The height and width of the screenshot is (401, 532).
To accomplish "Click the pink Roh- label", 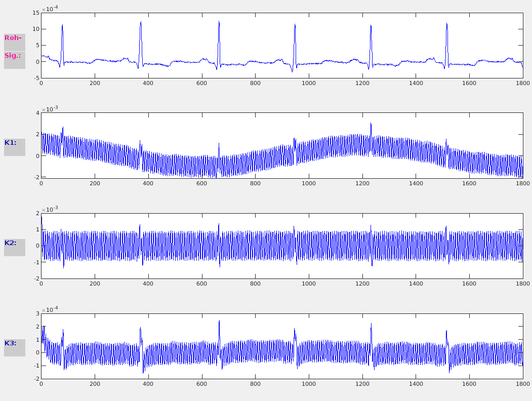I will (x=14, y=38).
